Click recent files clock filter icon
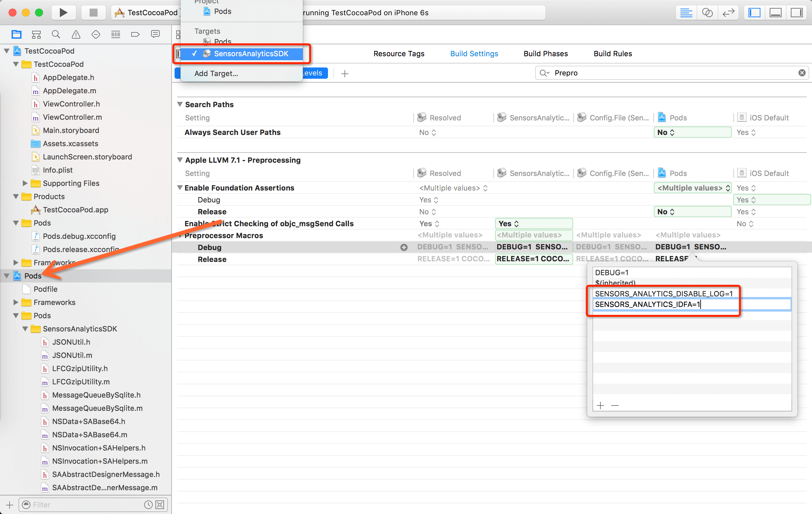The width and height of the screenshot is (812, 514). click(148, 504)
